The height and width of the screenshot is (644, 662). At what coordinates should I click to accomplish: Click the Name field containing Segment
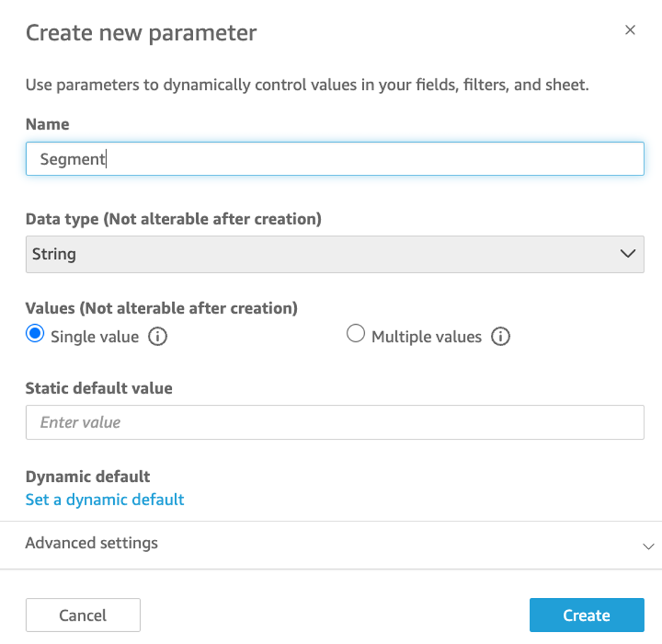coord(334,159)
